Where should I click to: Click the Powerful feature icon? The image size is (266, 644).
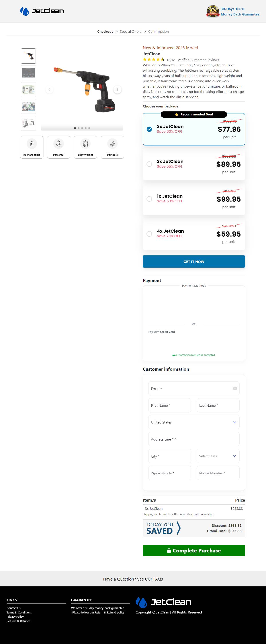59,144
